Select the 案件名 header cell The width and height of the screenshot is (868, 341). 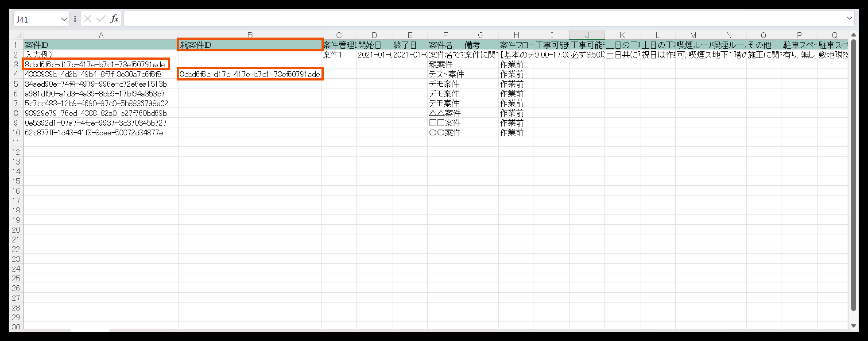(x=445, y=45)
